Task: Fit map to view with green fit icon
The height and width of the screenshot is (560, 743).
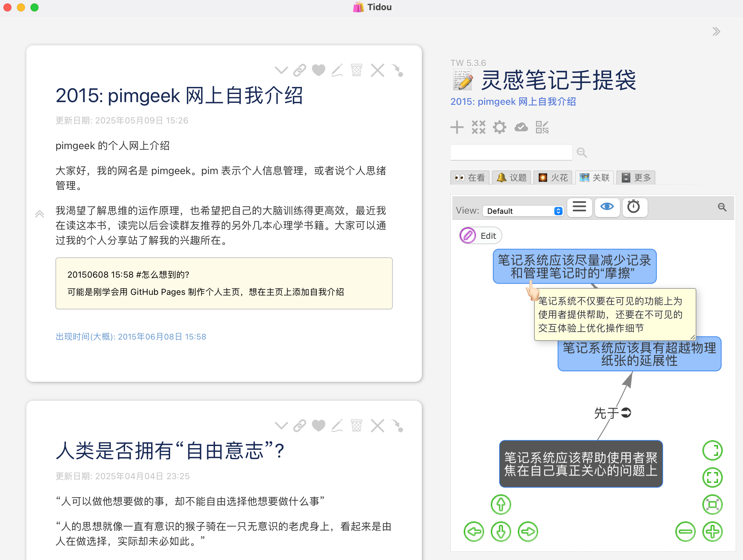Action: pyautogui.click(x=712, y=505)
